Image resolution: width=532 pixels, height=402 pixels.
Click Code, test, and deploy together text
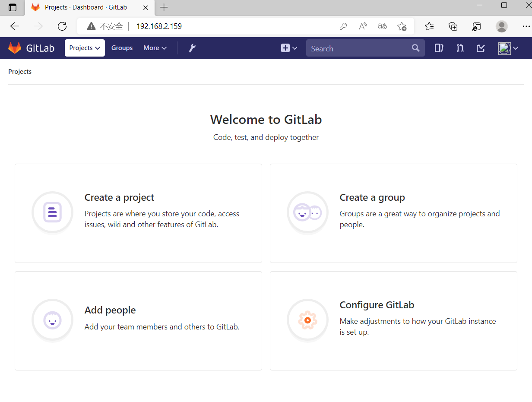(x=266, y=137)
